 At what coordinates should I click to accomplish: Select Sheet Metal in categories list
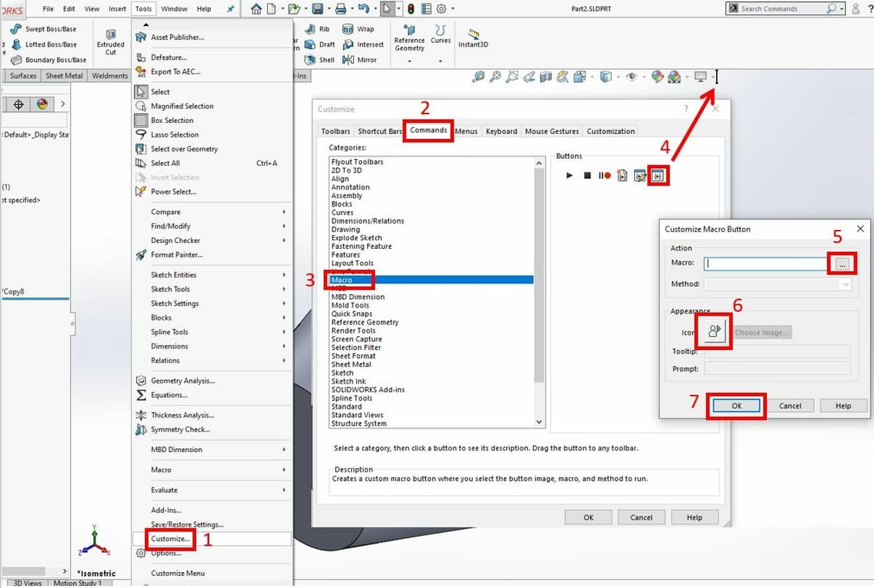tap(351, 365)
